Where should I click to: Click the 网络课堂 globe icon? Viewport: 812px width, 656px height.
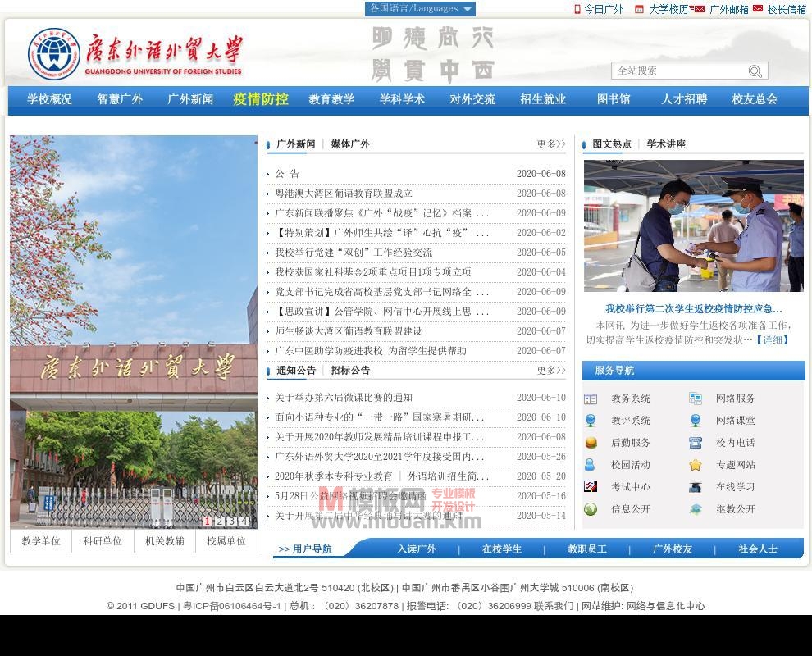coord(696,421)
